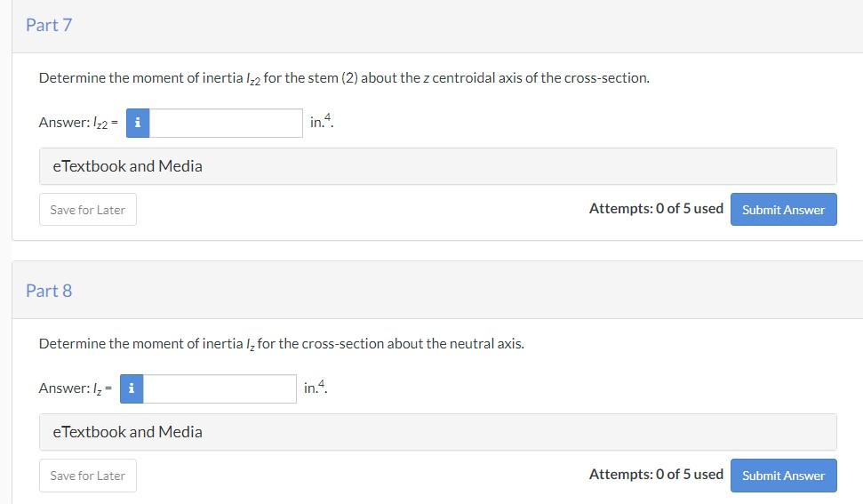
Task: Focus the Iz2 stem answer input box
Action: click(226, 124)
